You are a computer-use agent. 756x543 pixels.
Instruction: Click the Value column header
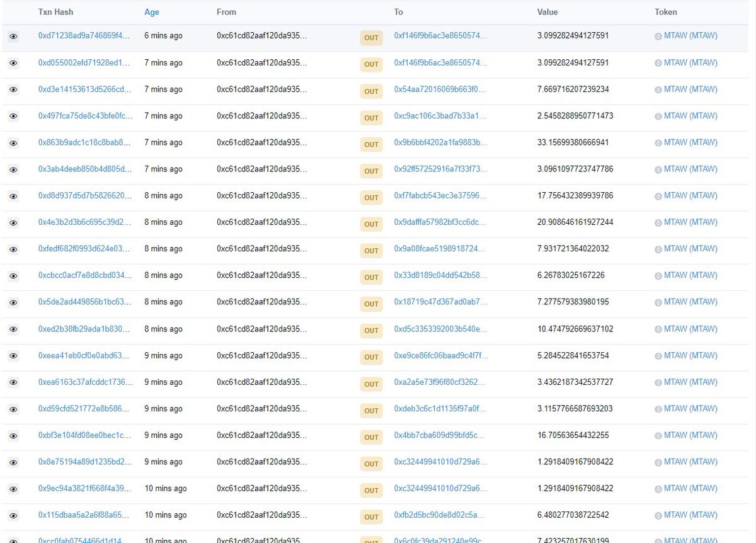[x=547, y=12]
